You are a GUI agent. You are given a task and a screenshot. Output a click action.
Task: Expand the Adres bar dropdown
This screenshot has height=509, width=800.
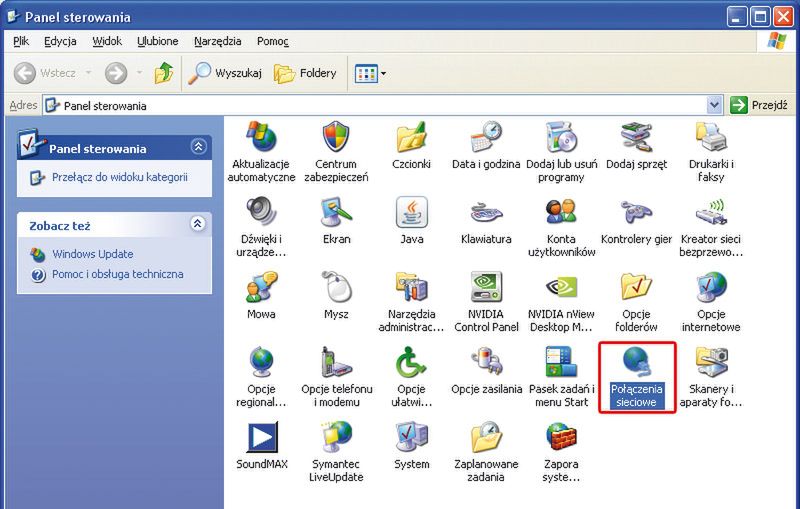714,106
